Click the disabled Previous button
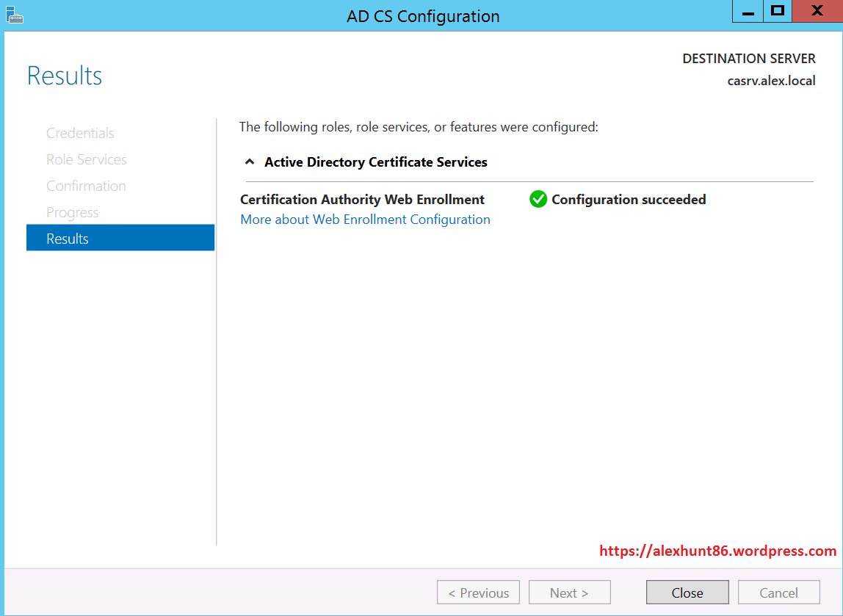843x616 pixels. click(478, 593)
